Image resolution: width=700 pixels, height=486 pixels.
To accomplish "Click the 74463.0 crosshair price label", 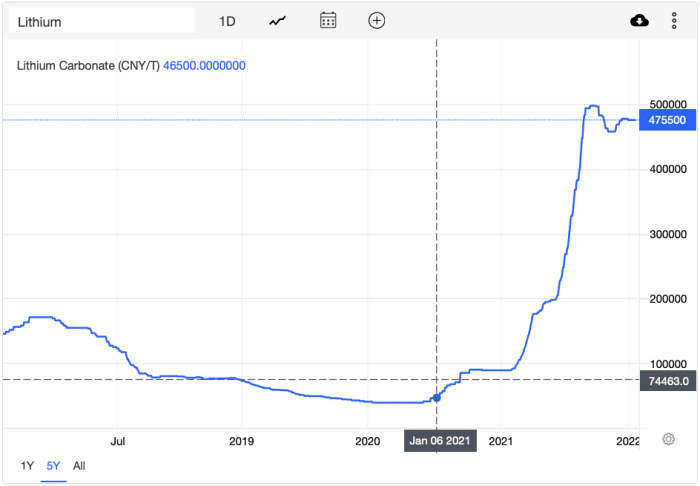I will point(668,381).
